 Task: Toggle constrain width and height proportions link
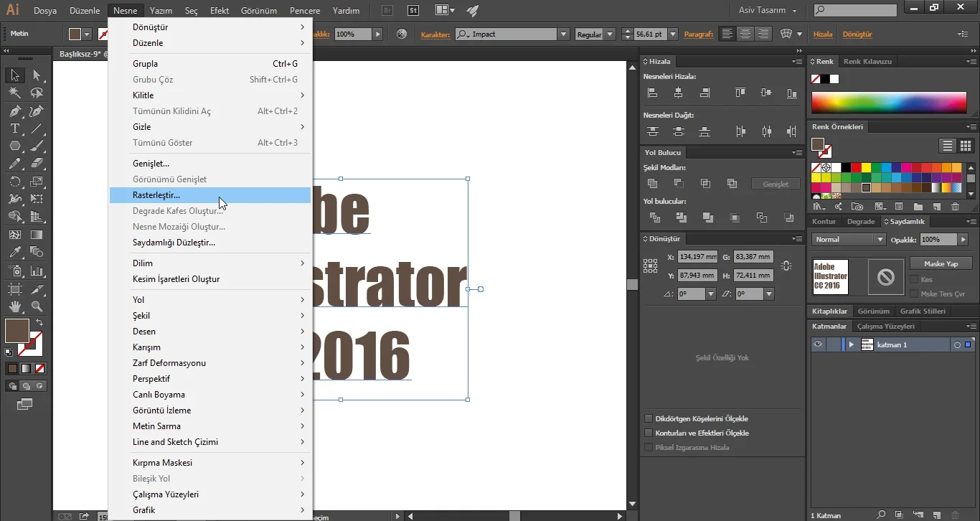(x=786, y=266)
